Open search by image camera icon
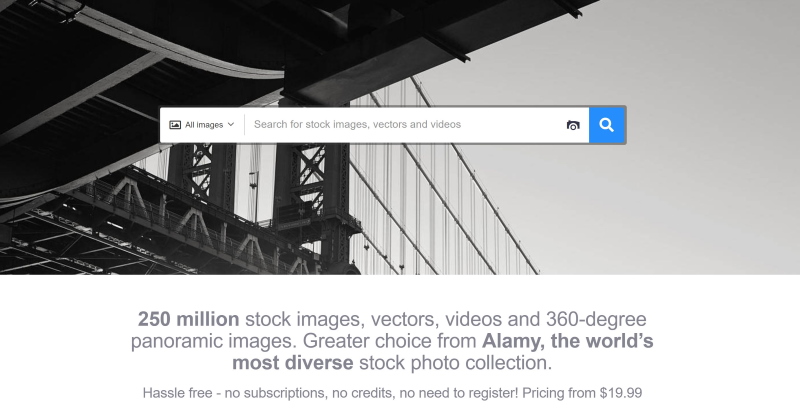 pyautogui.click(x=573, y=125)
